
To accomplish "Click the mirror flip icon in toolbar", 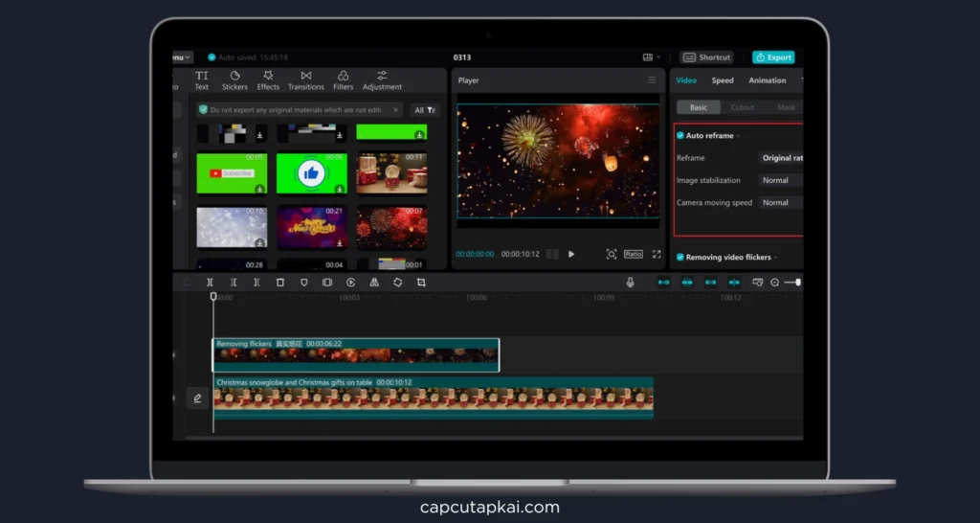I will coord(374,283).
